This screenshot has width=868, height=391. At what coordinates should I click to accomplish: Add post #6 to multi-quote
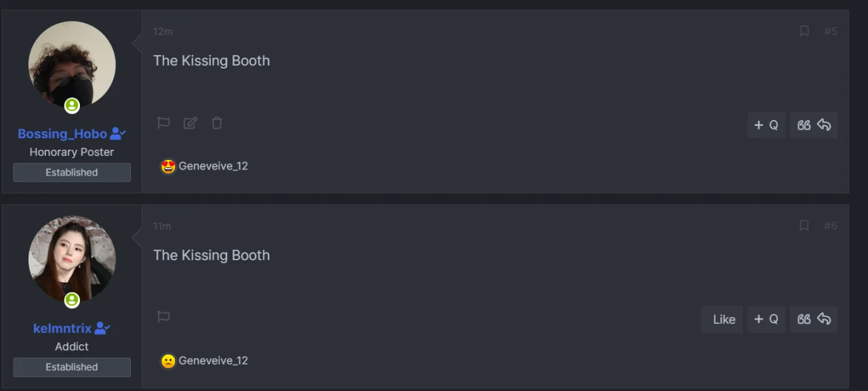tap(766, 319)
